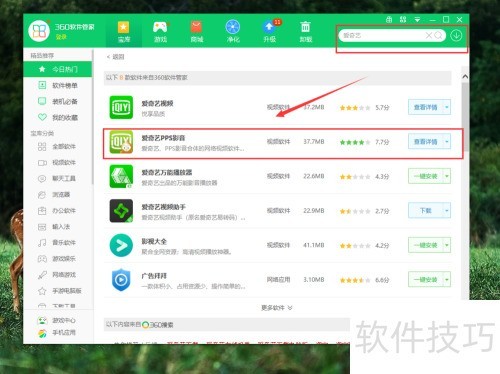Click 一键安装 for 广告拜拜
The height and width of the screenshot is (374, 500).
coord(425,280)
